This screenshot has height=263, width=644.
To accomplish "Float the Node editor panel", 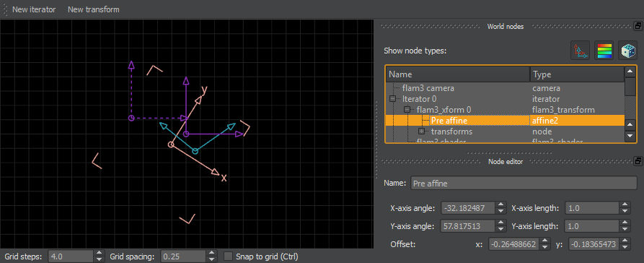I will point(638,161).
